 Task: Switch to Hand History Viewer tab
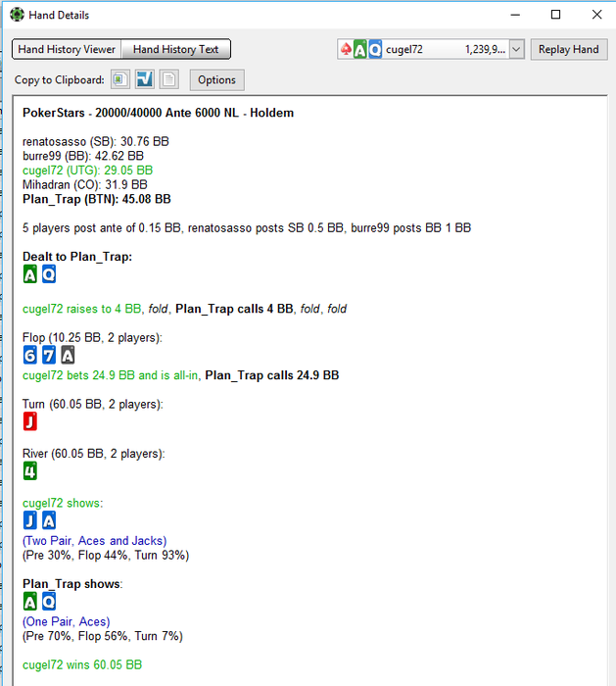67,49
